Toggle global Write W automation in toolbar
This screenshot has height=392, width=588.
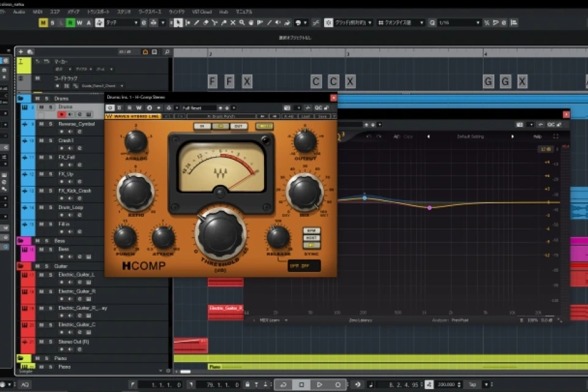click(x=80, y=23)
